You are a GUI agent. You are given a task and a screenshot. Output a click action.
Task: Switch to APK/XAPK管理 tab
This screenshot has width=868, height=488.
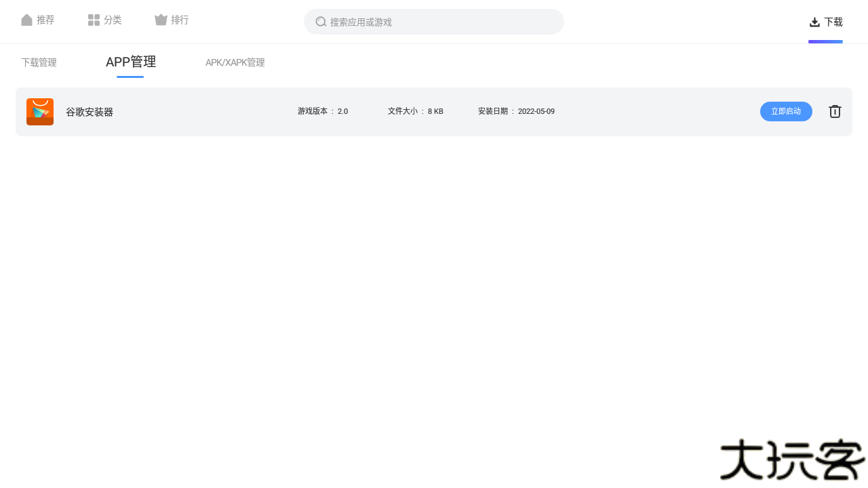tap(235, 62)
